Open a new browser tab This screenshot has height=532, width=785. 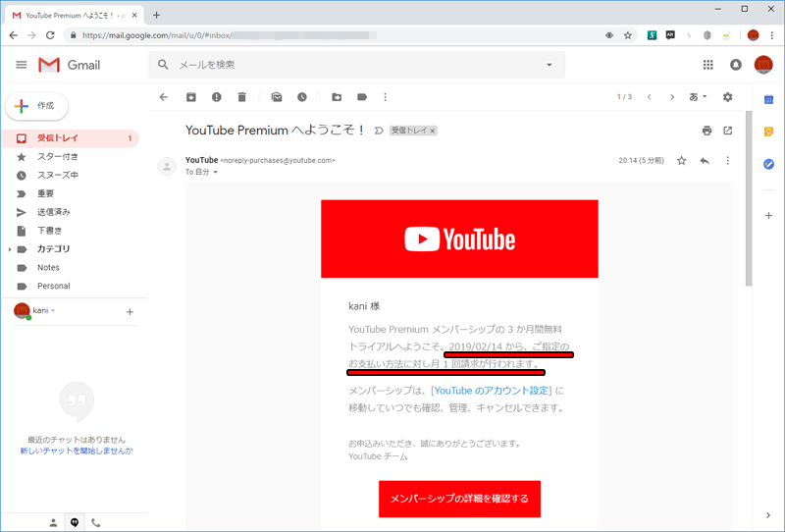(156, 15)
